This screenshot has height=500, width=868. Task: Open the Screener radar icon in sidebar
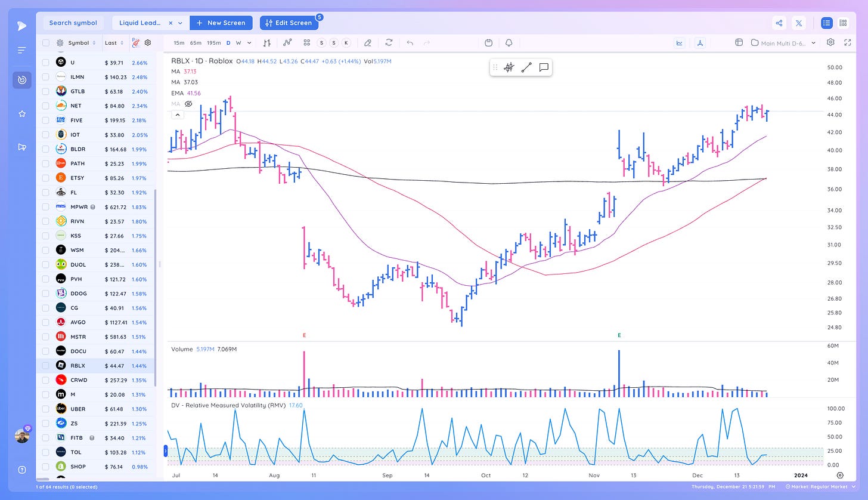pos(22,80)
